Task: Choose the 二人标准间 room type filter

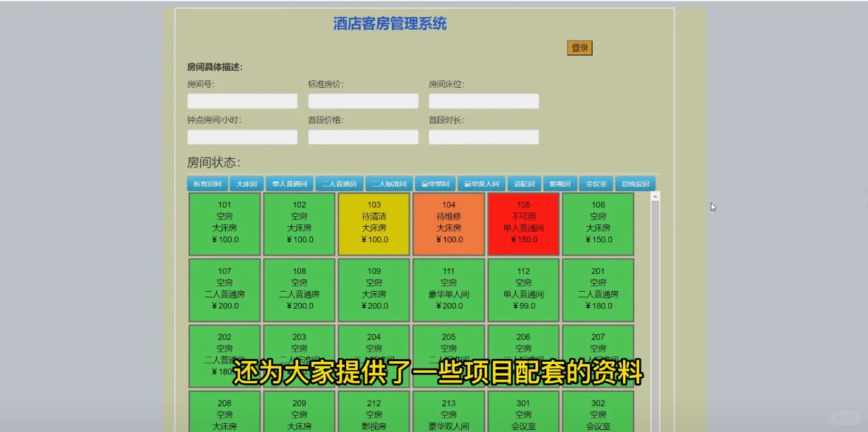Action: pyautogui.click(x=390, y=183)
